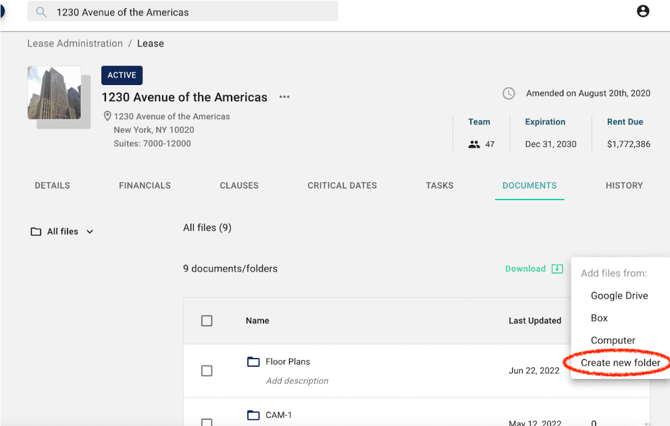Switch to the Financials tab

145,185
